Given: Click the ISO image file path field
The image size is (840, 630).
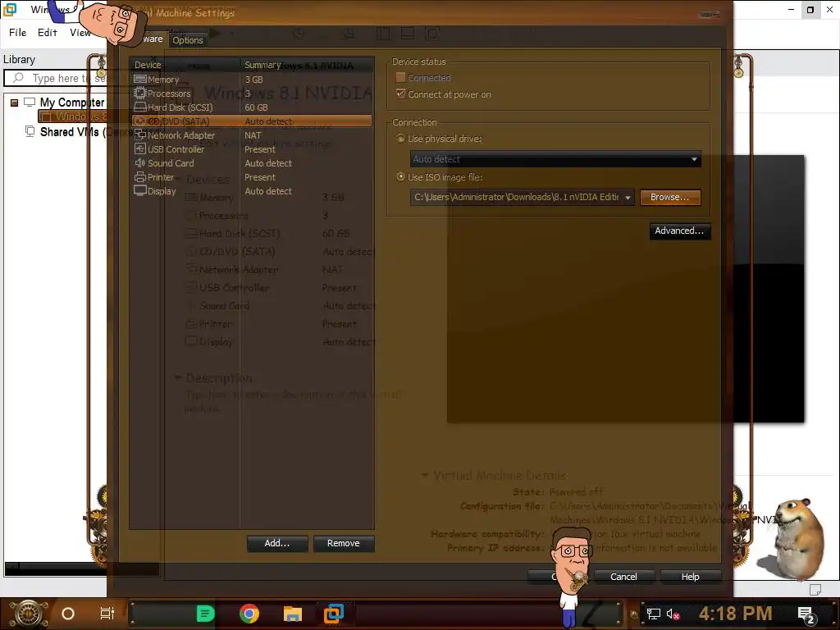Looking at the screenshot, I should click(517, 197).
